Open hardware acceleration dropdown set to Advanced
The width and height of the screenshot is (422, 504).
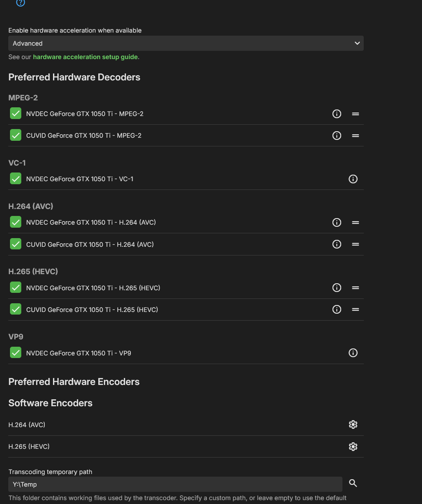tap(186, 43)
